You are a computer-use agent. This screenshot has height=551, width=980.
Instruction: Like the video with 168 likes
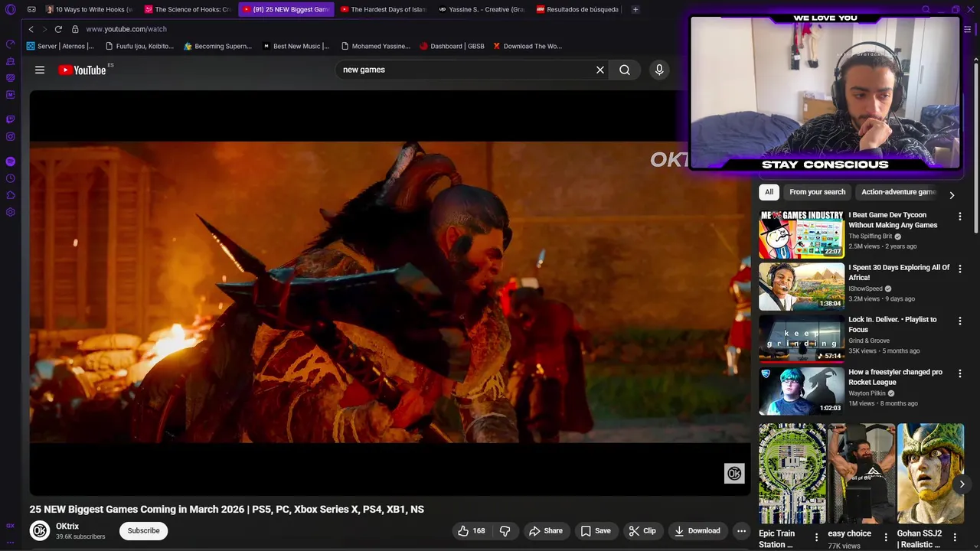pyautogui.click(x=472, y=530)
